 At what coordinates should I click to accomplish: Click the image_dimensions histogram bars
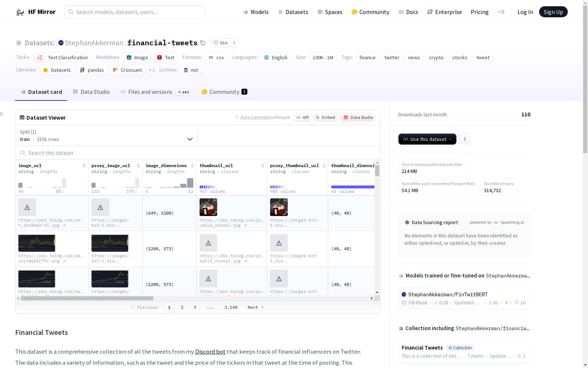169,183
